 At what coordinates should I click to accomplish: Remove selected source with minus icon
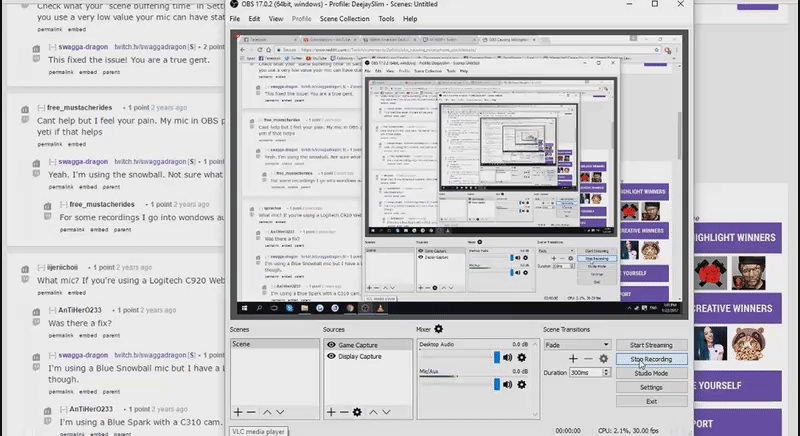pyautogui.click(x=344, y=412)
